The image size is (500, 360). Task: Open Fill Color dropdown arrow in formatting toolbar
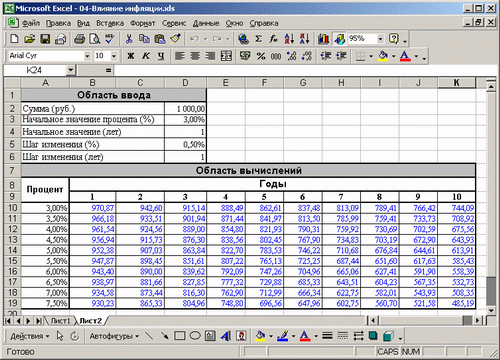tap(393, 56)
